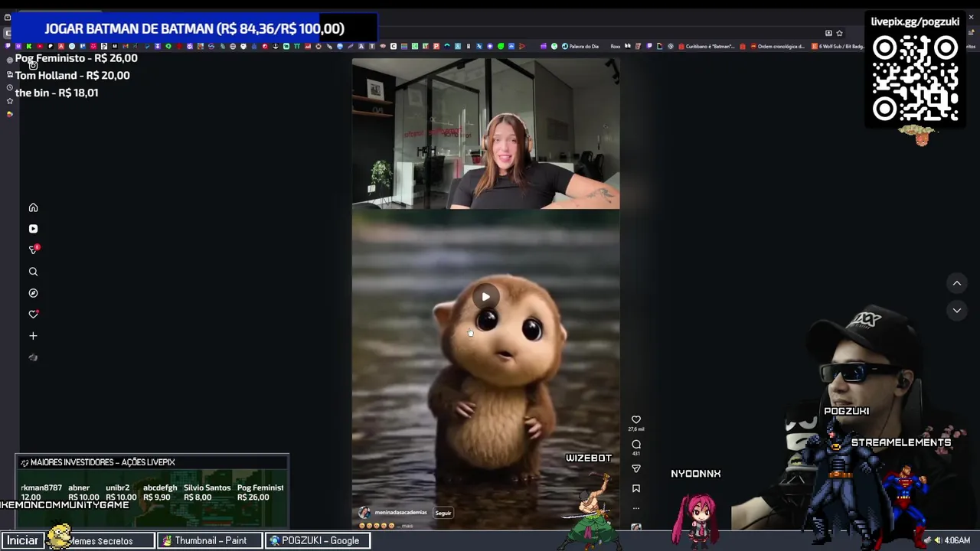The width and height of the screenshot is (980, 551).
Task: Open meninadasacademias avatar on reel
Action: click(364, 513)
